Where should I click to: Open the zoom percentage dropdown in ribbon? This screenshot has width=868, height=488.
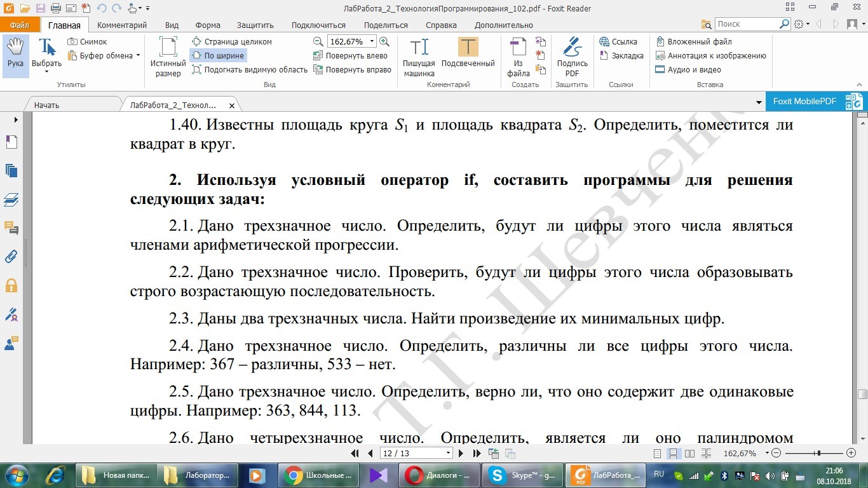tap(372, 41)
